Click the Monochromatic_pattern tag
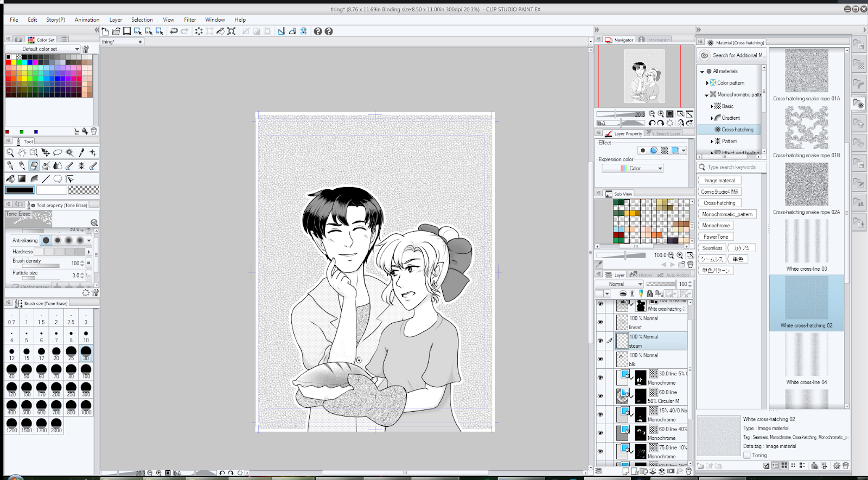The height and width of the screenshot is (480, 868). (x=727, y=214)
